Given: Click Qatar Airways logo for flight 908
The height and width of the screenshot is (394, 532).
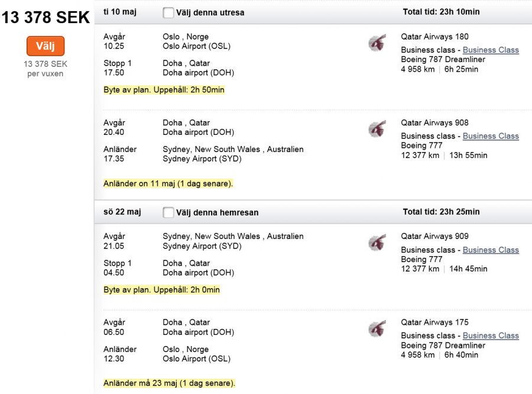Looking at the screenshot, I should (x=377, y=130).
